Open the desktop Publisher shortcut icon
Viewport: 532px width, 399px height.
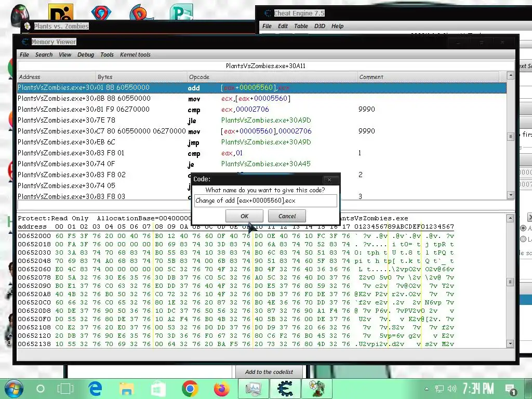click(x=181, y=12)
